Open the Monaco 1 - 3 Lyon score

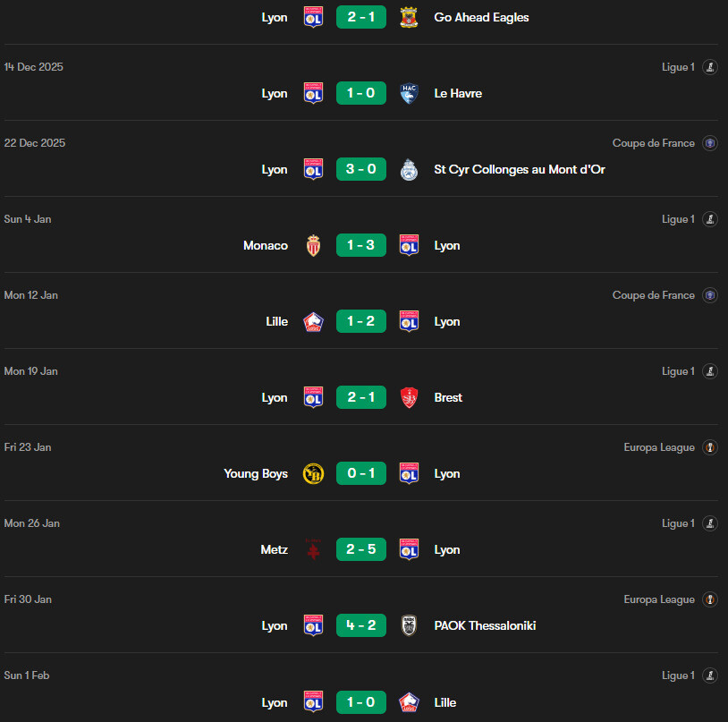(x=361, y=245)
